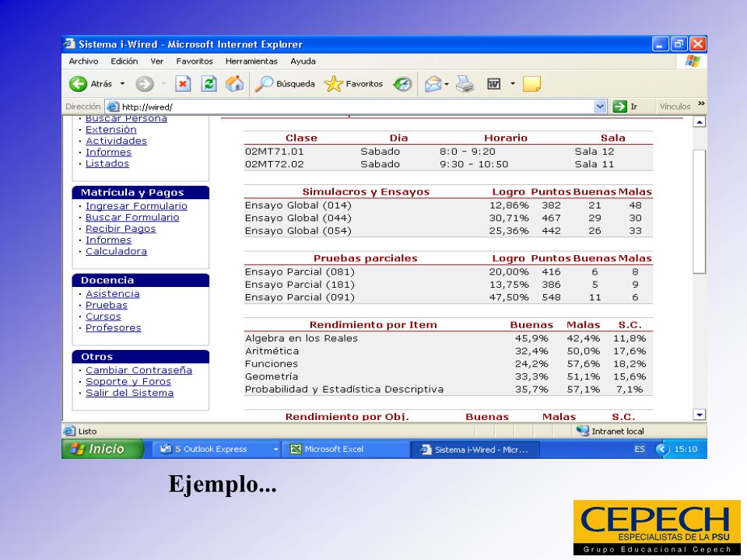
Task: Click the Geometría item row
Action: 448,376
